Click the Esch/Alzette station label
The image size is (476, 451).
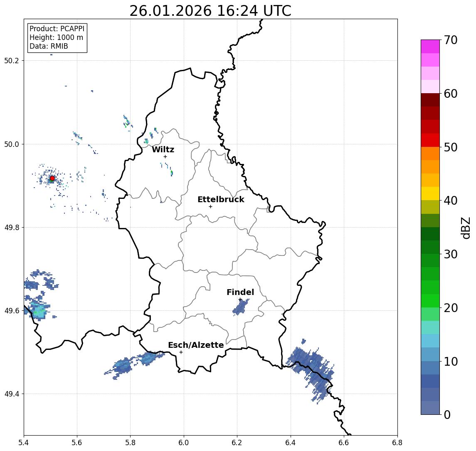(x=196, y=345)
